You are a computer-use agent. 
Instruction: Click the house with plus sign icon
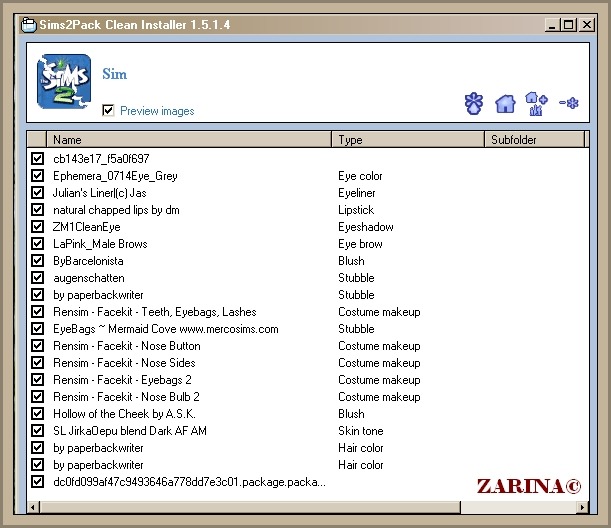coord(536,104)
